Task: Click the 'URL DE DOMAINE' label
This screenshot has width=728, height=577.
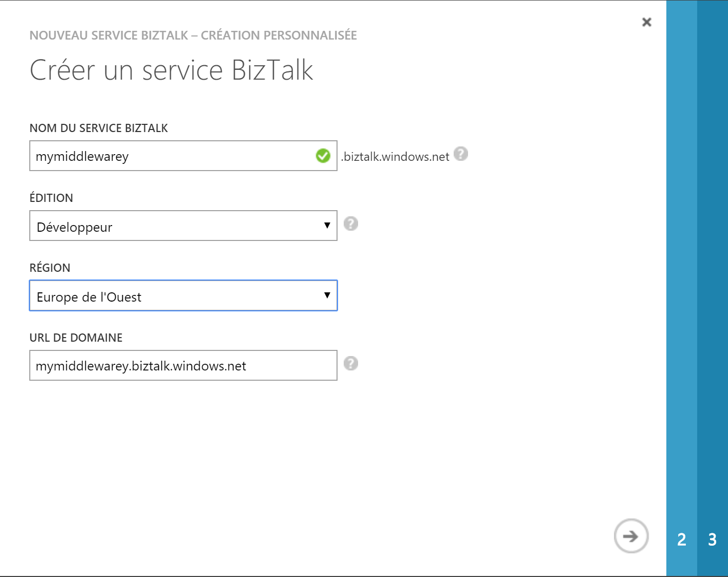Action: point(76,338)
